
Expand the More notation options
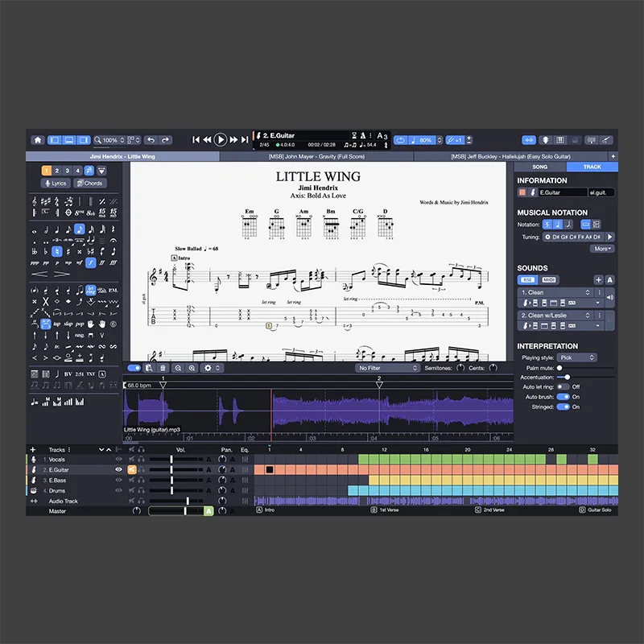tap(602, 249)
